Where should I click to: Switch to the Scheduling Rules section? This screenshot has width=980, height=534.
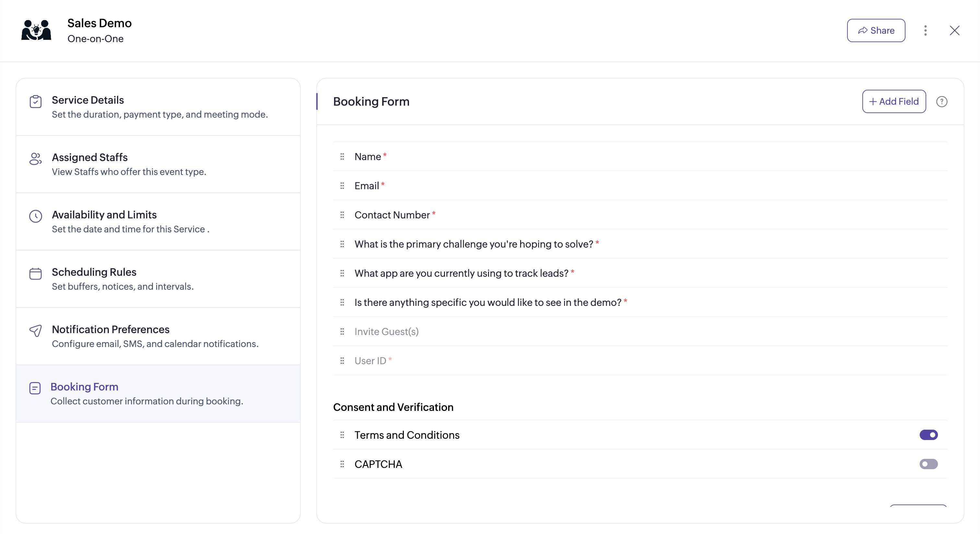94,272
